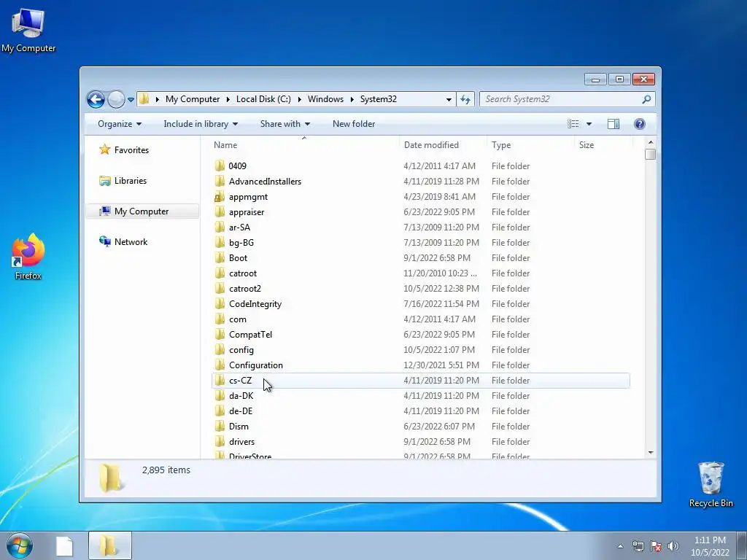Select the bg-BG folder icon
The height and width of the screenshot is (560, 747).
click(220, 242)
